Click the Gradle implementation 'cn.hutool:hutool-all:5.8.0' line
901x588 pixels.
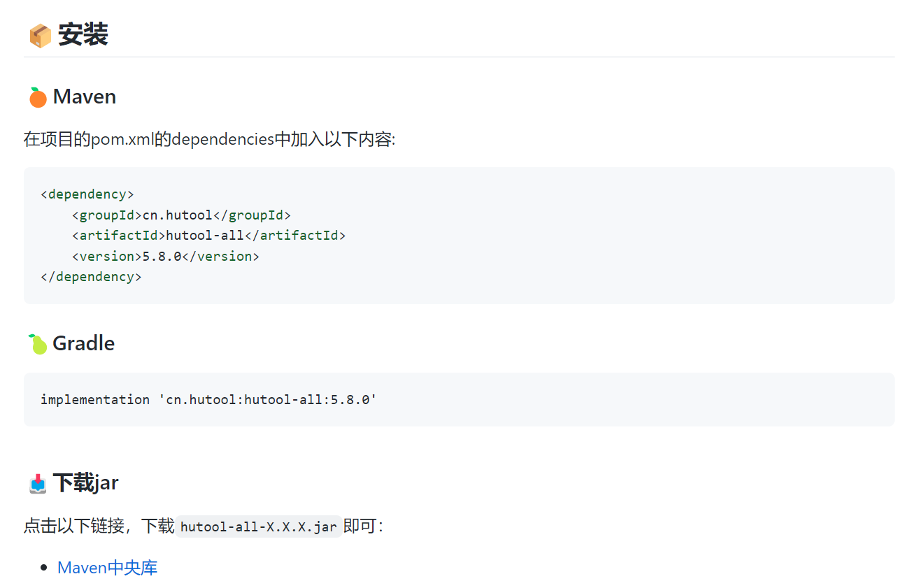click(x=208, y=399)
